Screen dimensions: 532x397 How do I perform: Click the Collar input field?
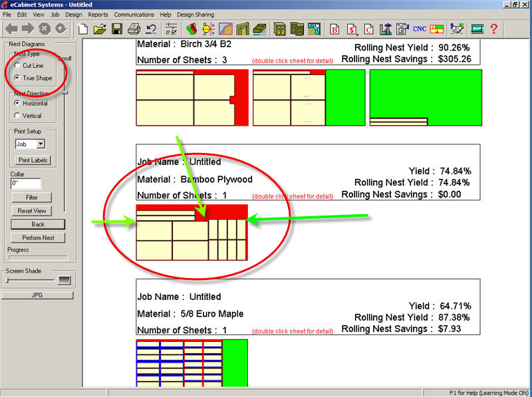point(26,184)
